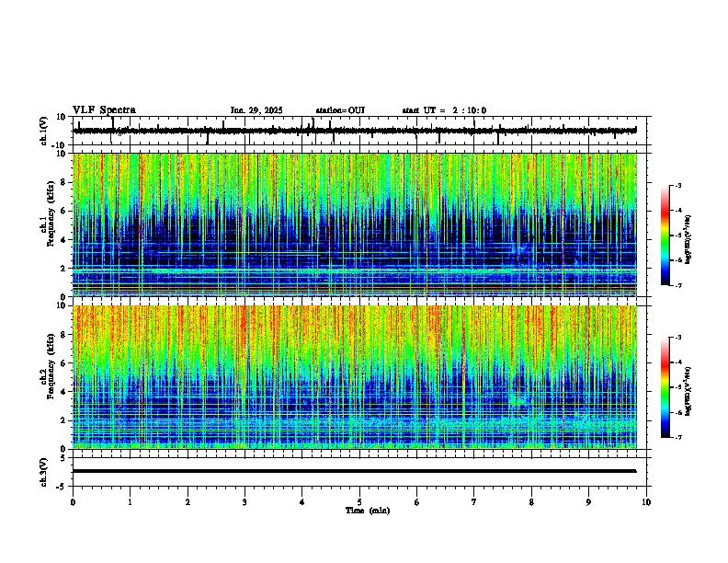Image resolution: width=728 pixels, height=563 pixels.
Task: Click the 8 minute tick label
Action: click(531, 502)
